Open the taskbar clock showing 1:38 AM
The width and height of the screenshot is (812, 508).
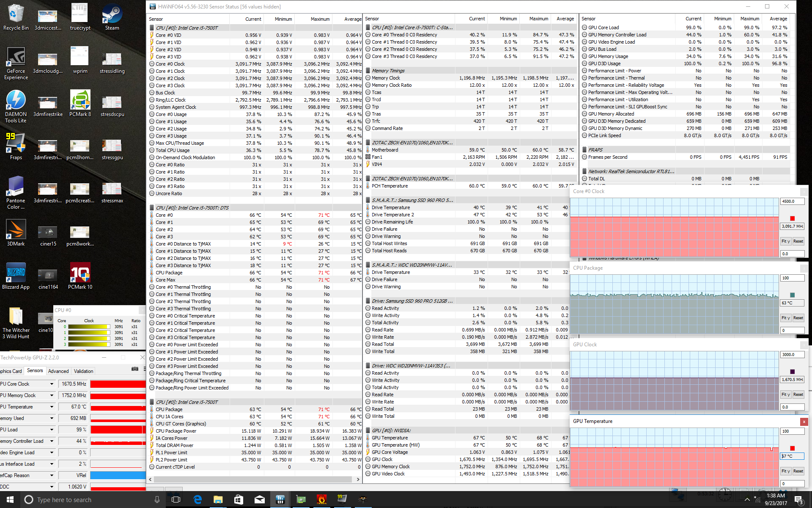point(776,500)
